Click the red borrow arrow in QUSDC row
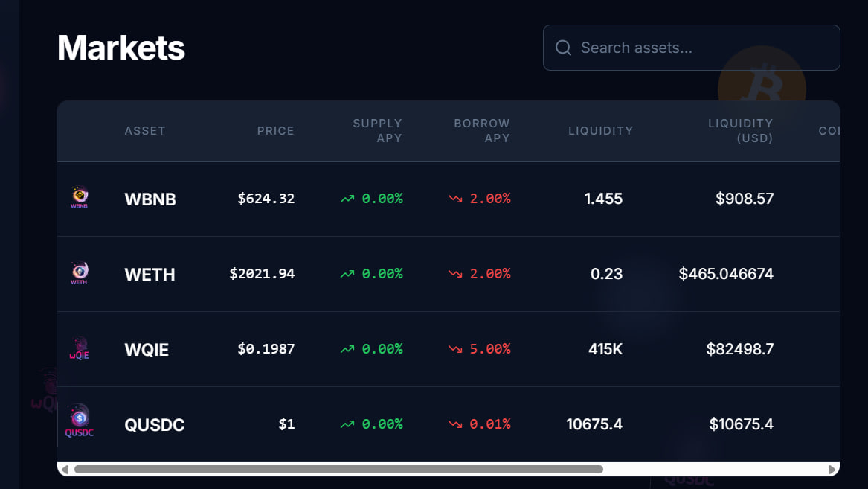This screenshot has width=868, height=489. 455,424
